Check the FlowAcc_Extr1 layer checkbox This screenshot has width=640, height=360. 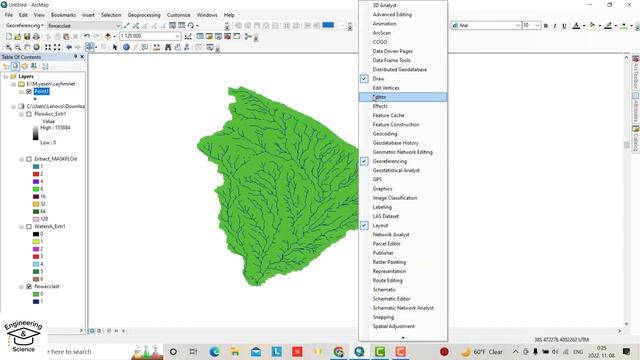click(x=29, y=114)
